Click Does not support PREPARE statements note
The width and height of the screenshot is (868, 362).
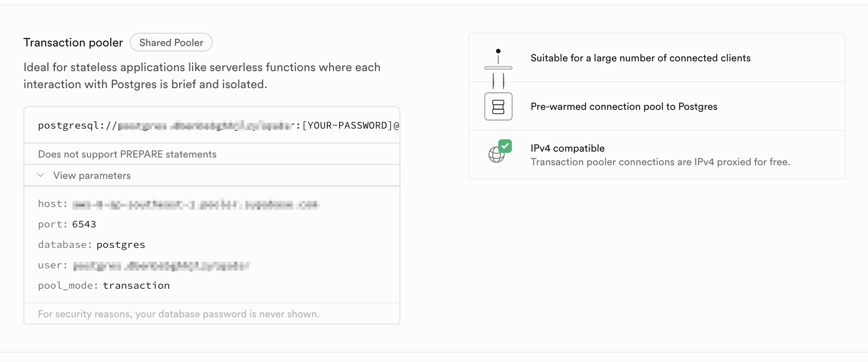tap(127, 154)
